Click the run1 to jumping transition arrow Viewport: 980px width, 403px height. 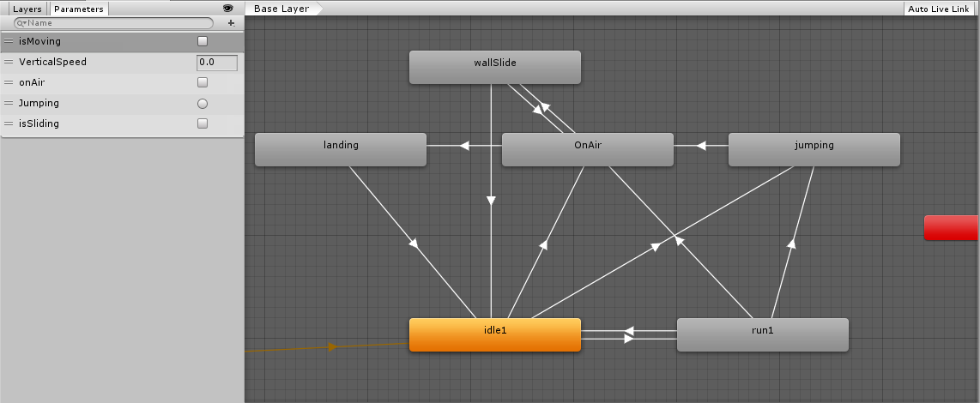tap(791, 244)
